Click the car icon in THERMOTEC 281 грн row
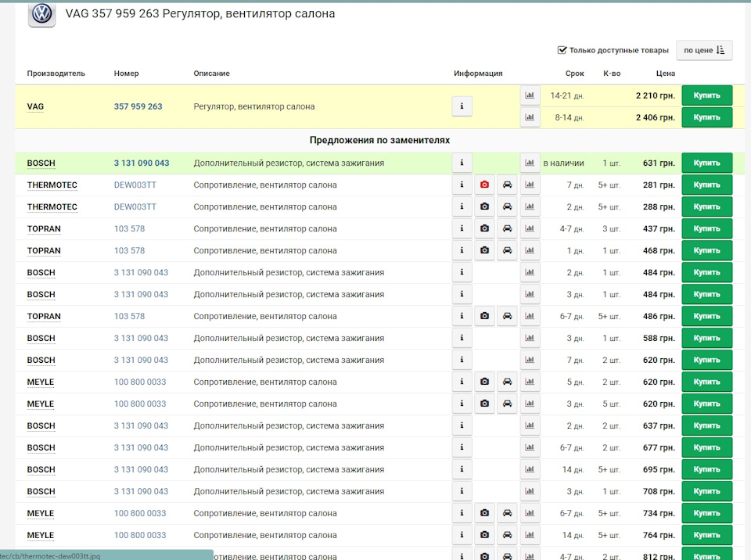751x560 pixels. coord(507,185)
